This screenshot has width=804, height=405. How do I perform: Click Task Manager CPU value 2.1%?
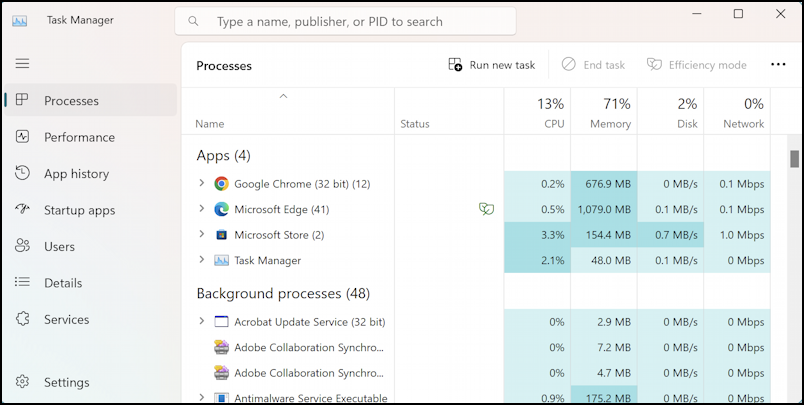coord(537,260)
